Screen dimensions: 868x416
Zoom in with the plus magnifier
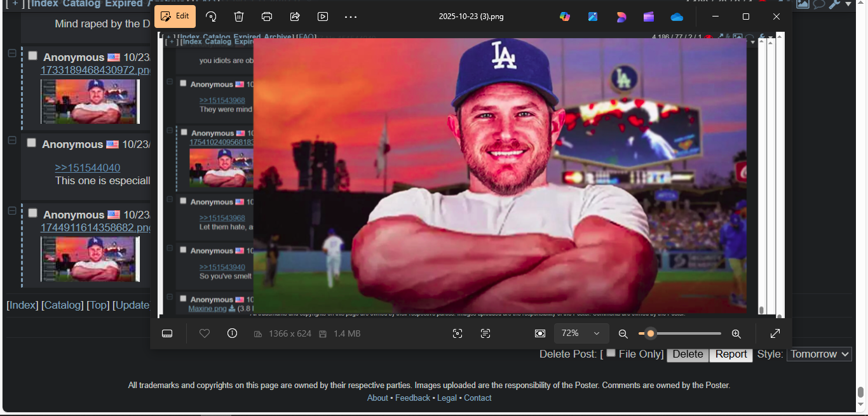pos(736,333)
